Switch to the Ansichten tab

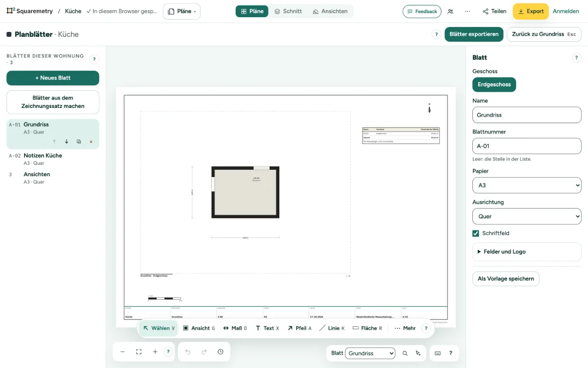click(x=330, y=11)
